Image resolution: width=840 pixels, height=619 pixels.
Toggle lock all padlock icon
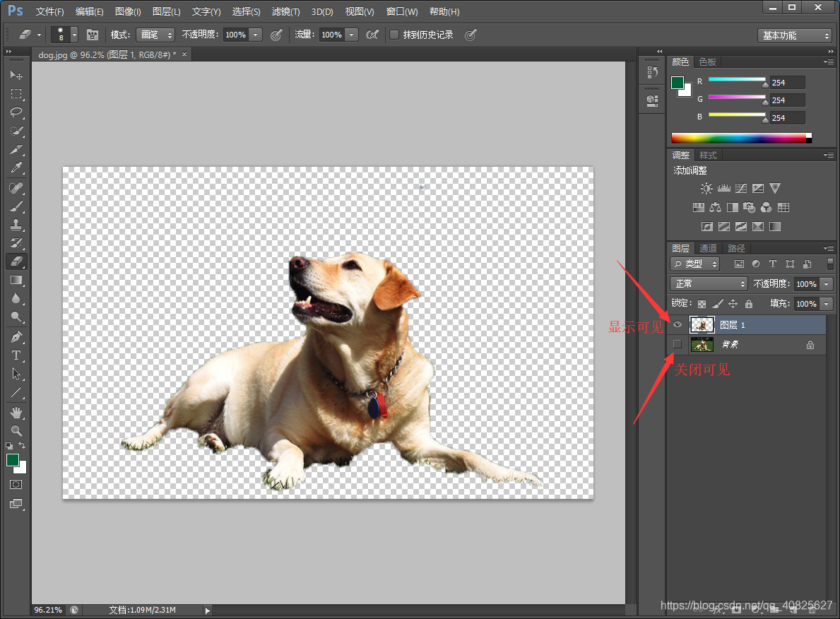click(749, 303)
